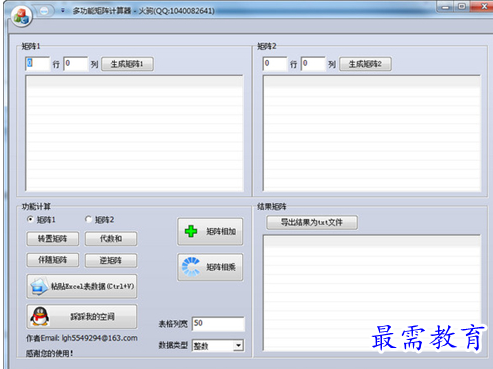The image size is (493, 369).
Task: Click the QQ penguin icon
Action: [x=40, y=316]
